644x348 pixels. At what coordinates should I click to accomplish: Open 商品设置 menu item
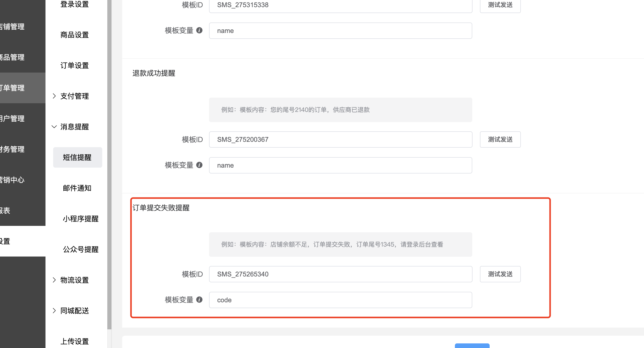point(74,35)
